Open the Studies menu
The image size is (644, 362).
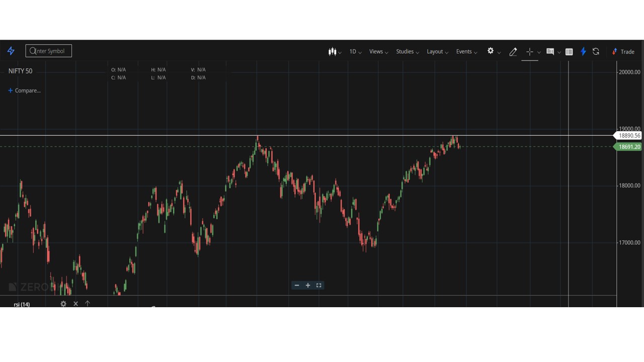click(407, 51)
